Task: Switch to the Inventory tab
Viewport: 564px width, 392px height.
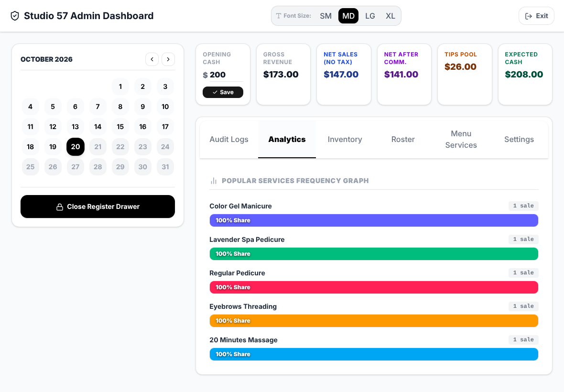Action: [x=345, y=139]
